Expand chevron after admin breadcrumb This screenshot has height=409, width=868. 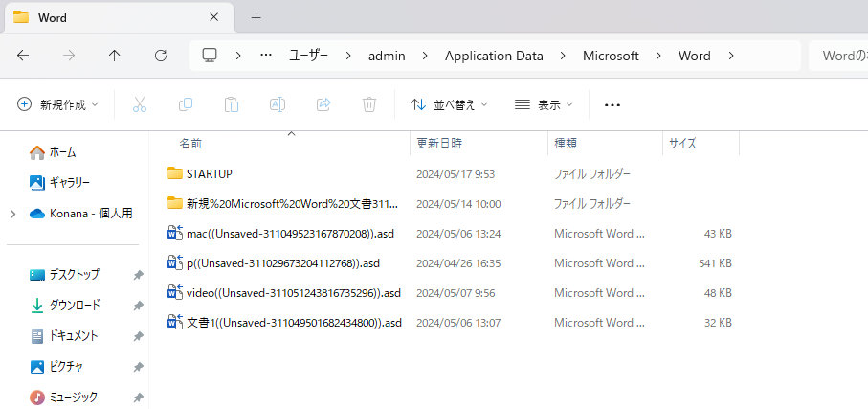[x=425, y=56]
